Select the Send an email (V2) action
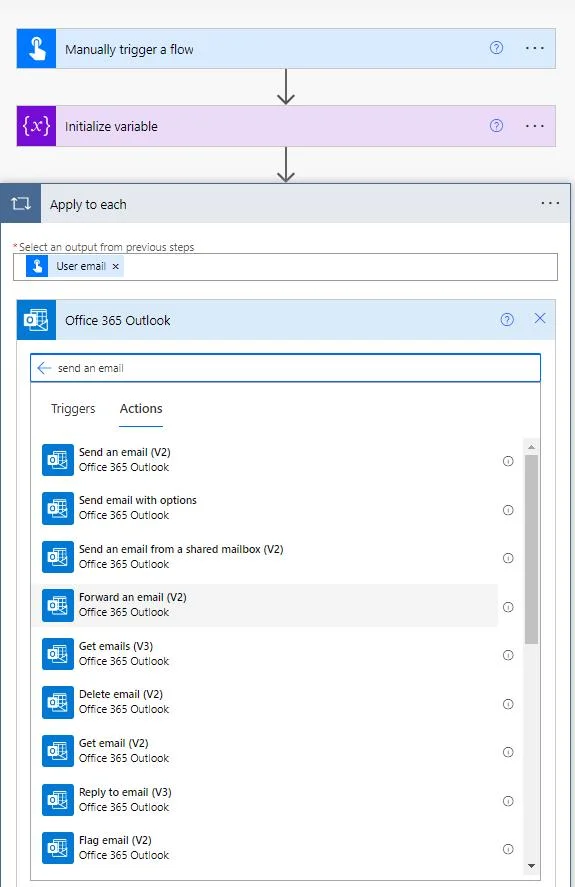Viewport: 575px width, 887px height. 266,460
